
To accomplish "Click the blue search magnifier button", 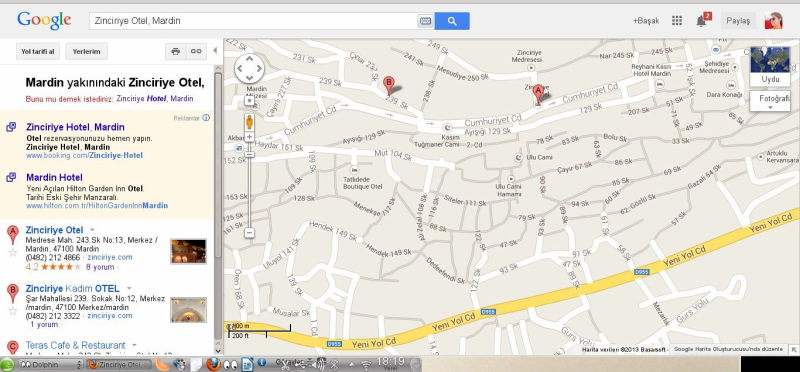I will pos(452,21).
